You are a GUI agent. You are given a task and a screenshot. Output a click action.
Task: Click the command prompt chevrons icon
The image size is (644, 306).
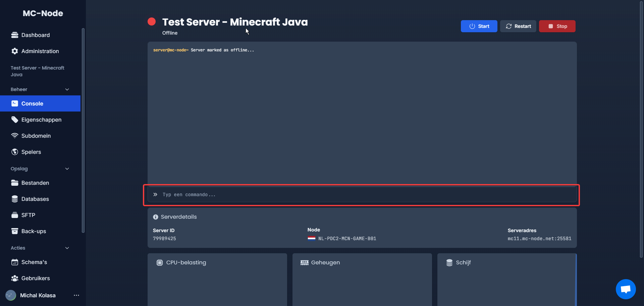click(155, 194)
